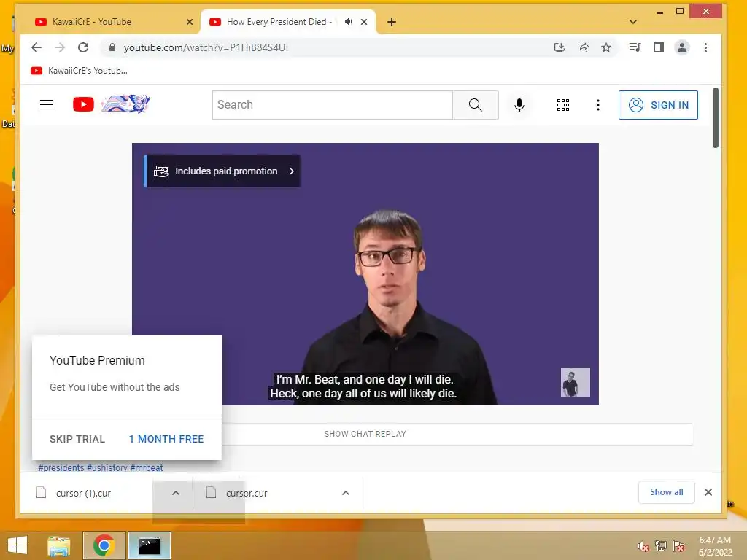Go to YouTube home via the logo

coord(83,104)
